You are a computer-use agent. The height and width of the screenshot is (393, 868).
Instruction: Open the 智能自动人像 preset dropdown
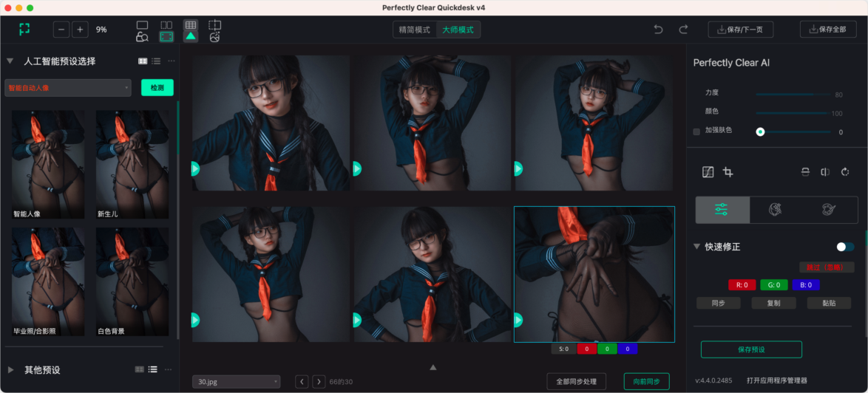(x=68, y=87)
